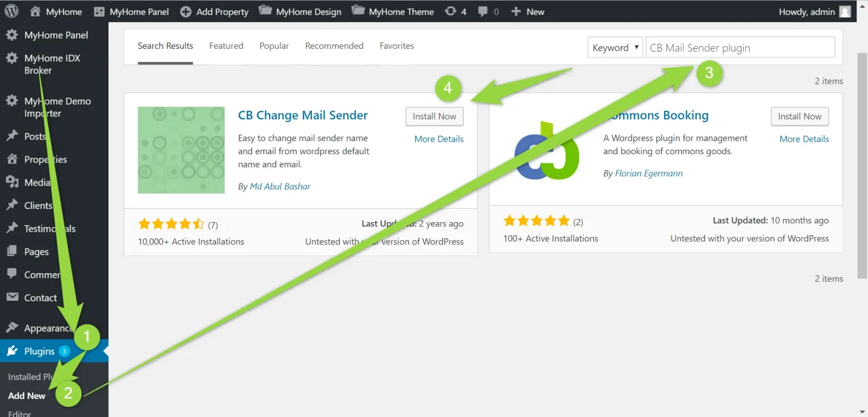Open Posts pin icon in sidebar
This screenshot has height=417, width=868.
(12, 136)
